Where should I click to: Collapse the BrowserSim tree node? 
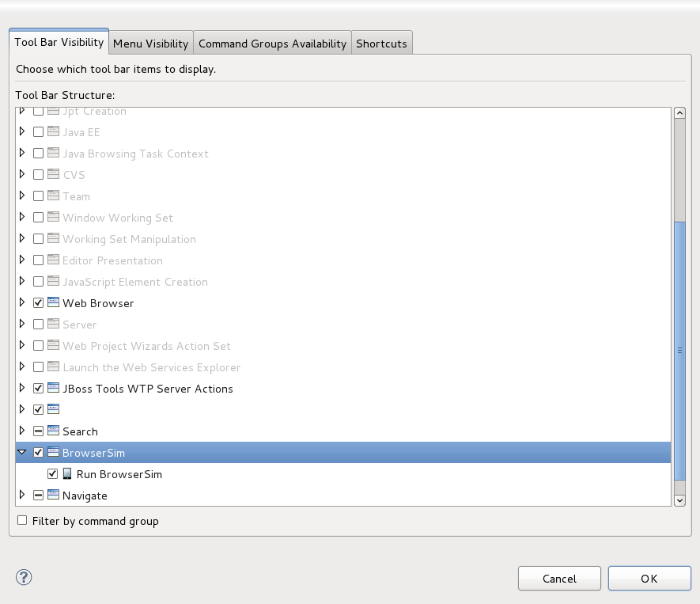[x=21, y=453]
